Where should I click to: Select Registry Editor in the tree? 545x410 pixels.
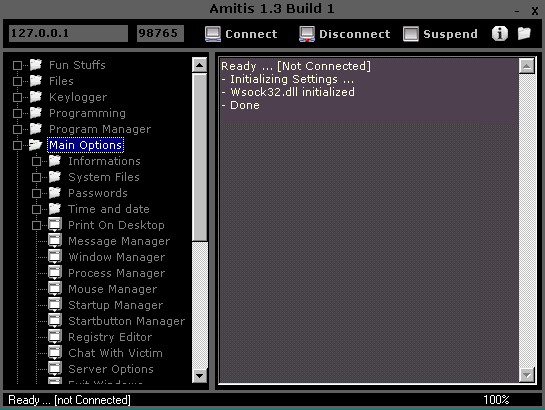pyautogui.click(x=110, y=337)
